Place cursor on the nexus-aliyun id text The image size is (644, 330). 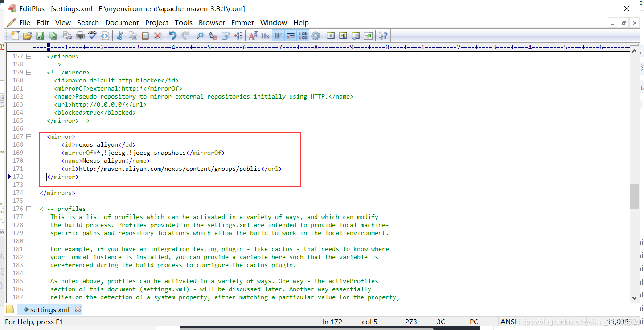(97, 145)
